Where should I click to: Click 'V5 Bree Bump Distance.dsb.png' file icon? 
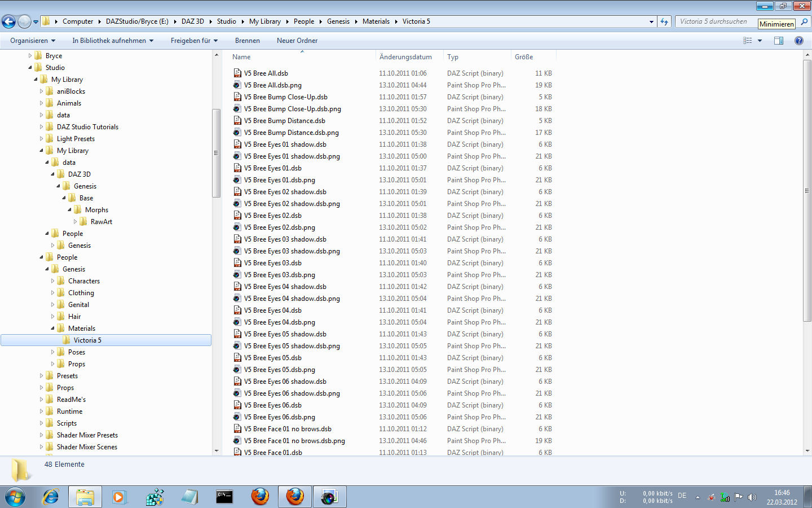tap(237, 133)
